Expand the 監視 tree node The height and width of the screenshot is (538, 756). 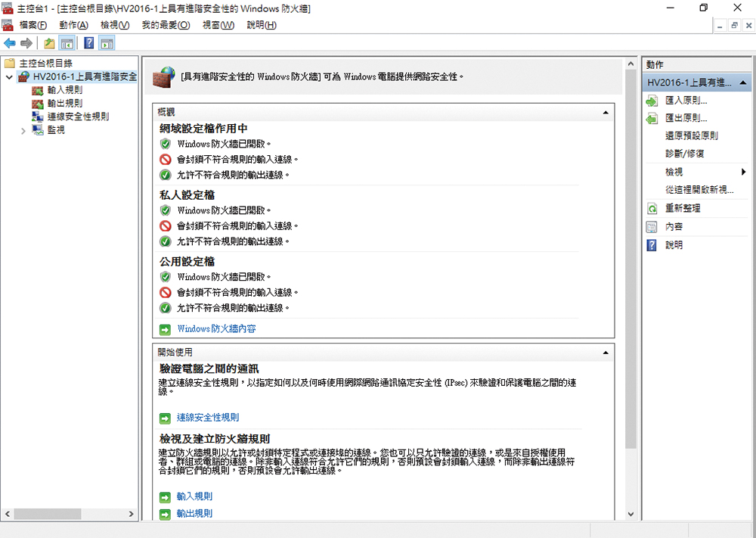(x=23, y=130)
